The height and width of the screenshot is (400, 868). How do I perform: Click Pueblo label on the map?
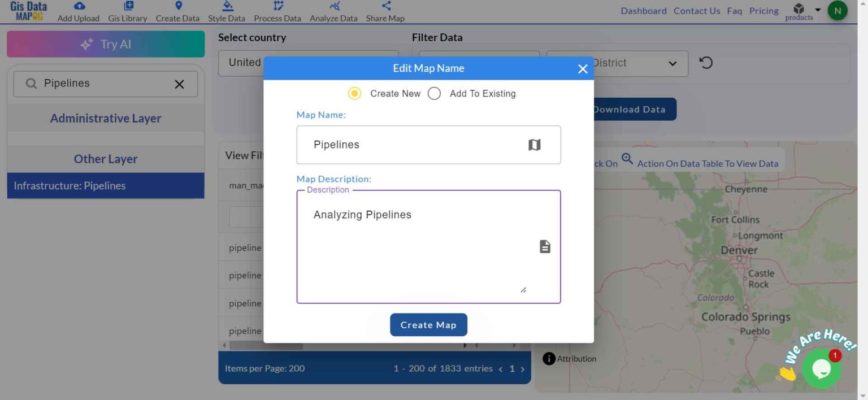tap(755, 331)
